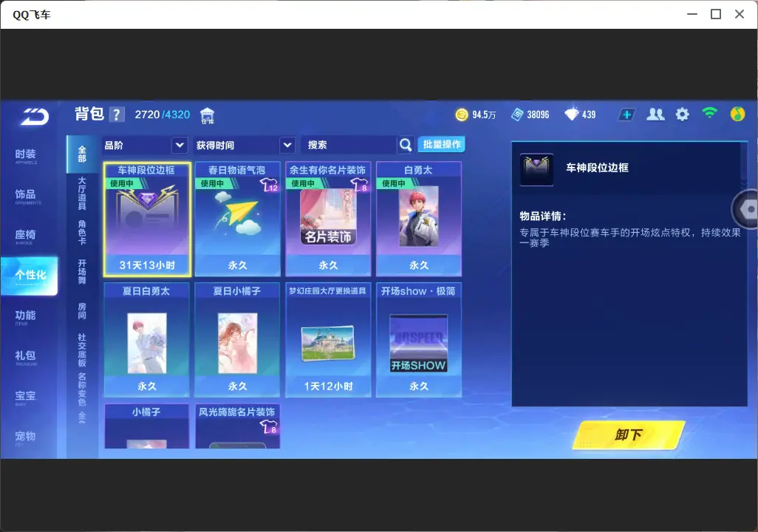
Task: Click the 439 diamond amount
Action: [x=589, y=115]
